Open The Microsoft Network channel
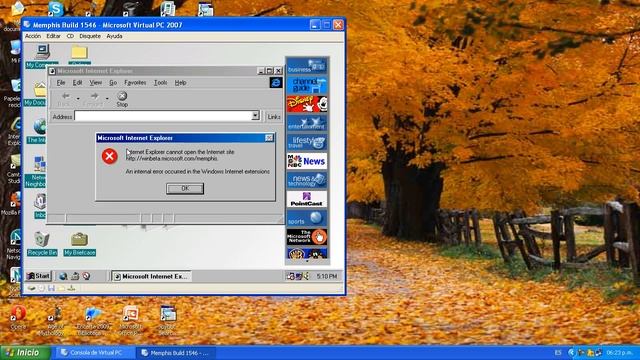Viewport: 640px width, 360px height. point(307,237)
